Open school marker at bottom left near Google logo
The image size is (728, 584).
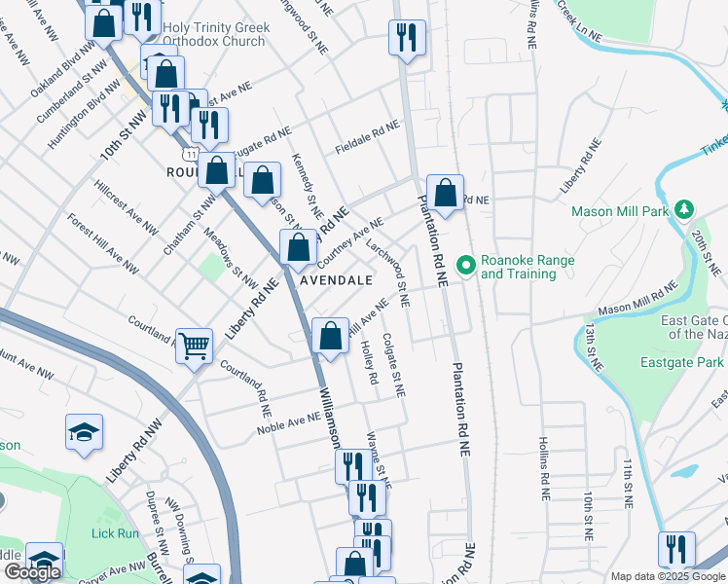tap(44, 560)
